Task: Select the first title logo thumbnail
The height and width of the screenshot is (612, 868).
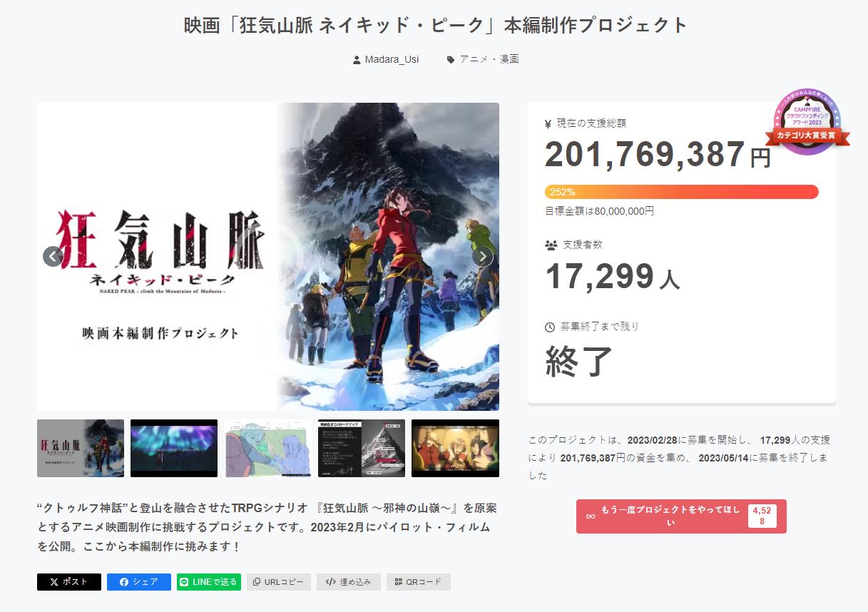Action: tap(81, 448)
